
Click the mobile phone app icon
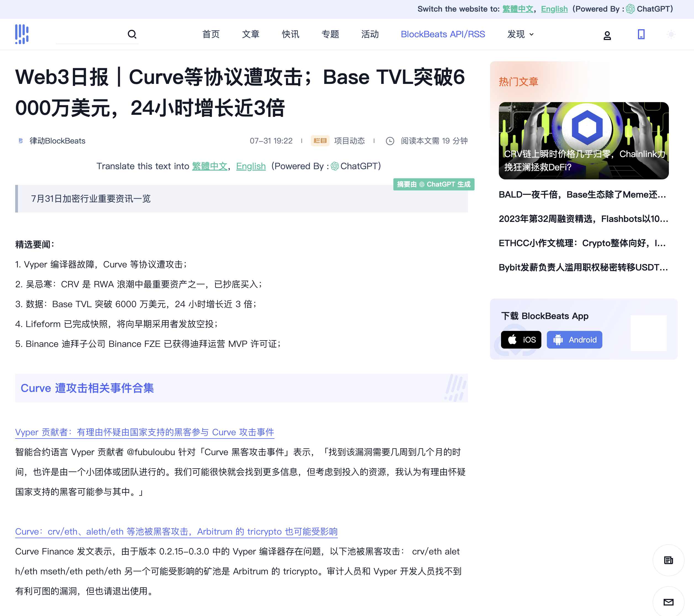coord(641,34)
